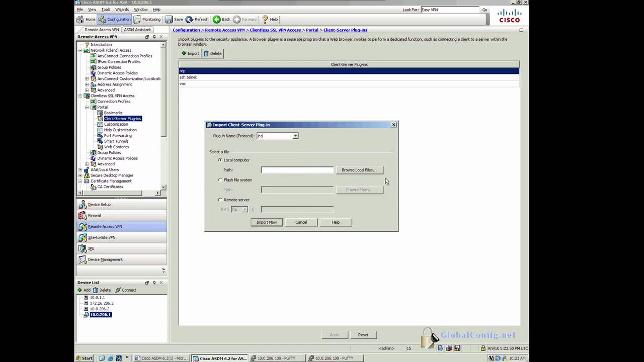The width and height of the screenshot is (644, 362).
Task: Open the Start menu
Action: pos(84,358)
